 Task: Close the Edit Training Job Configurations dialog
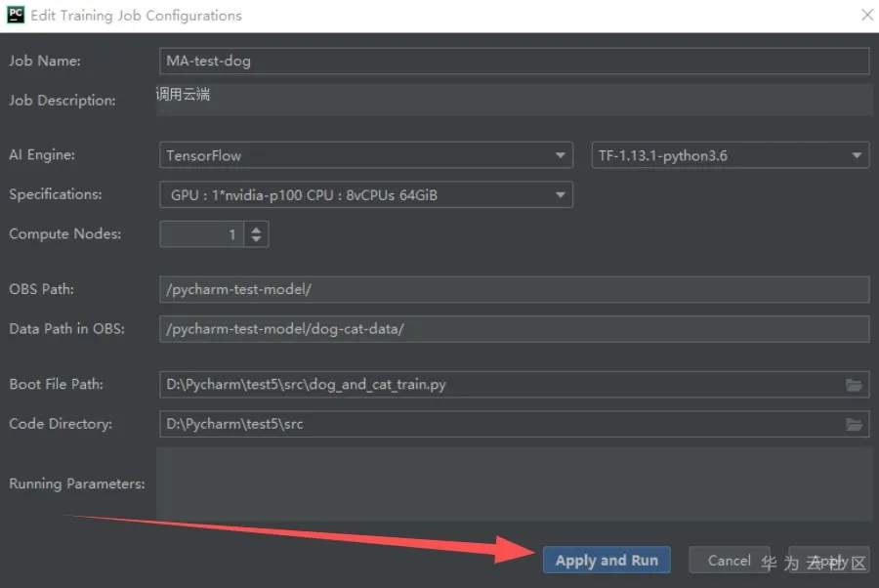pyautogui.click(x=866, y=16)
